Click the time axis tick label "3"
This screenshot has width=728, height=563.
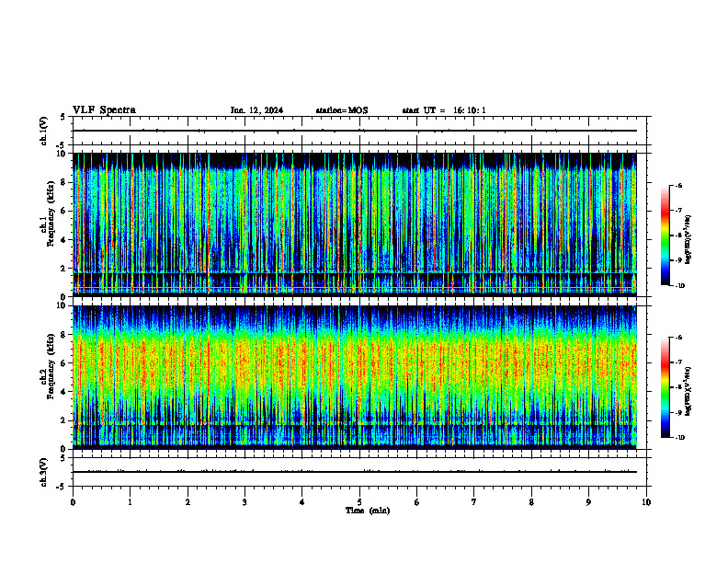[x=245, y=502]
